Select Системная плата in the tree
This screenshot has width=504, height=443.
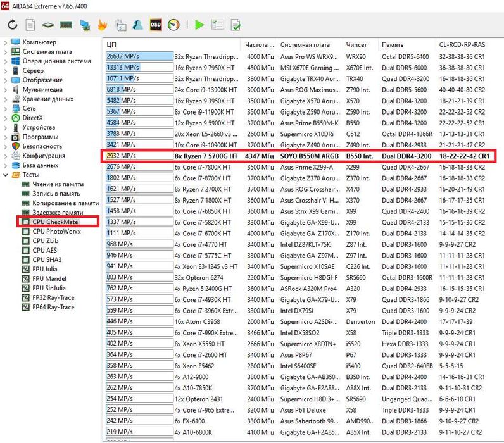[x=47, y=51]
